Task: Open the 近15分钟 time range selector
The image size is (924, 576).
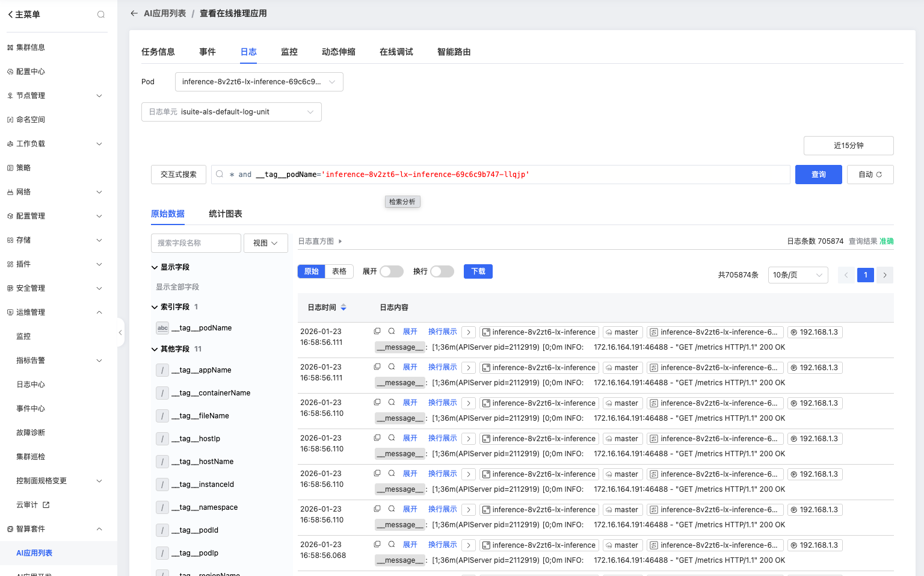Action: 848,146
